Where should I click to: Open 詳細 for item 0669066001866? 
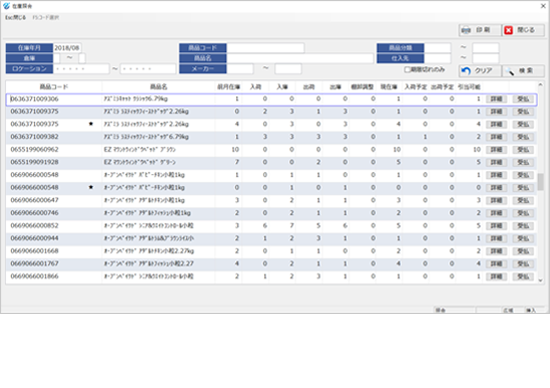click(x=496, y=276)
